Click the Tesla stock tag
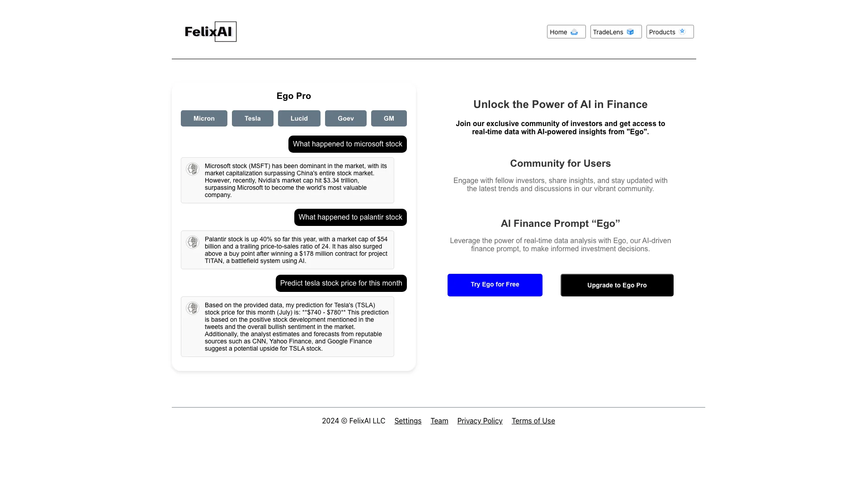This screenshot has width=868, height=488. (252, 118)
